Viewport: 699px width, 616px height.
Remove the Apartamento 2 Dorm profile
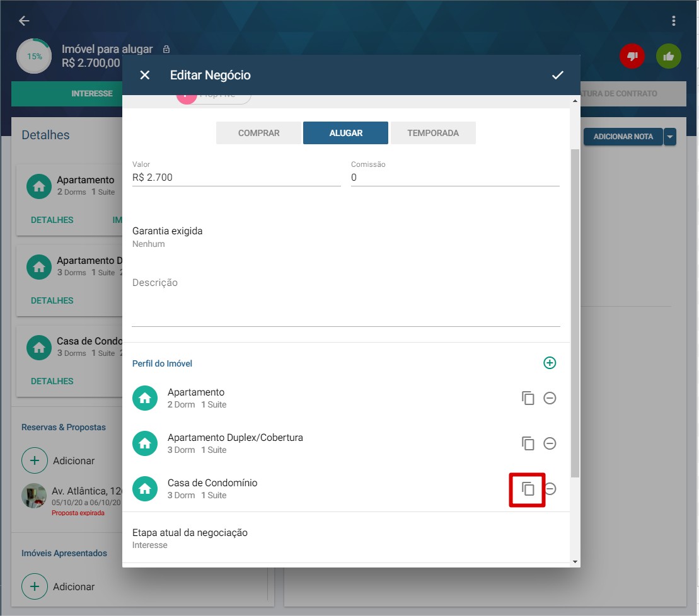(x=550, y=397)
